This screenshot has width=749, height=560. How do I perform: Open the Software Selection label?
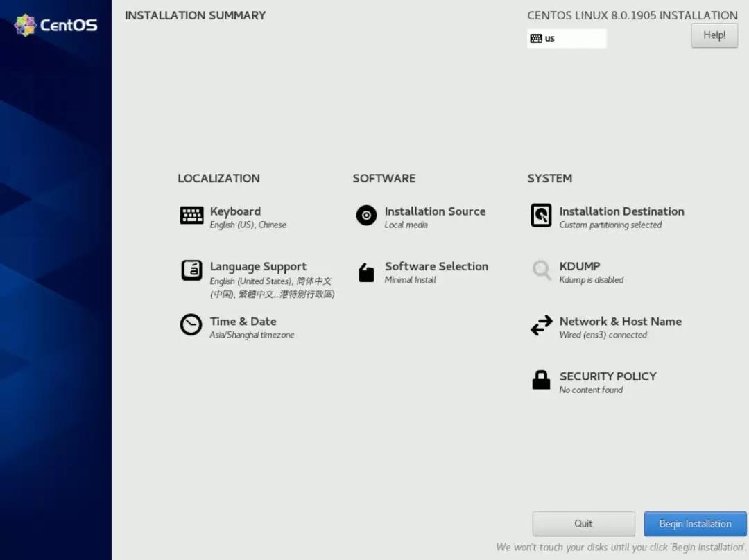(437, 266)
